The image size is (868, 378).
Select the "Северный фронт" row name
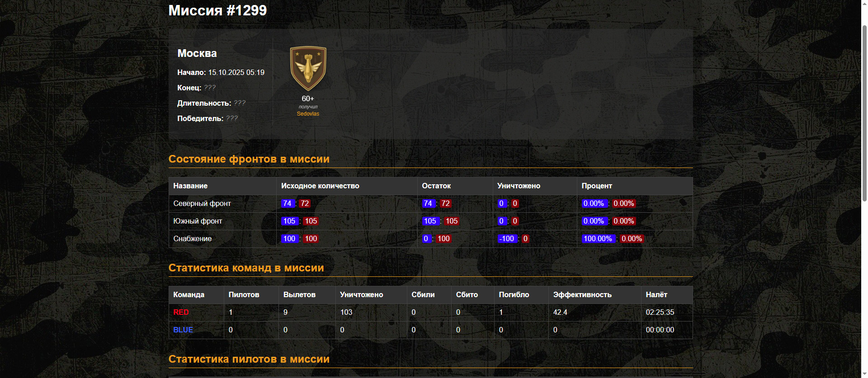202,203
